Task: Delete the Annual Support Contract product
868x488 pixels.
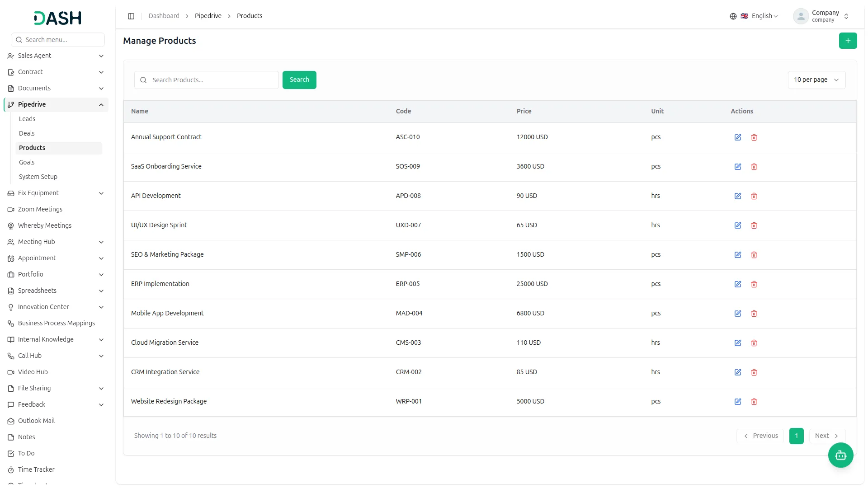Action: pyautogui.click(x=754, y=137)
